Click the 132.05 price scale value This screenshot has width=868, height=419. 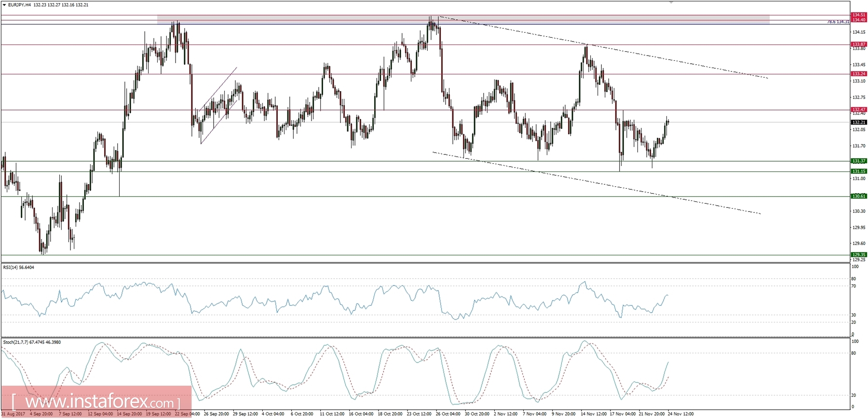click(858, 130)
